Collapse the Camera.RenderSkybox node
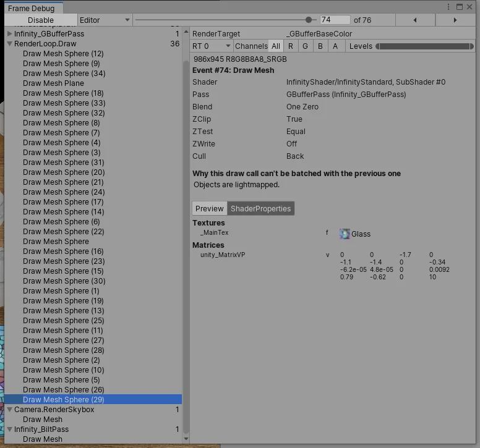 pyautogui.click(x=9, y=410)
